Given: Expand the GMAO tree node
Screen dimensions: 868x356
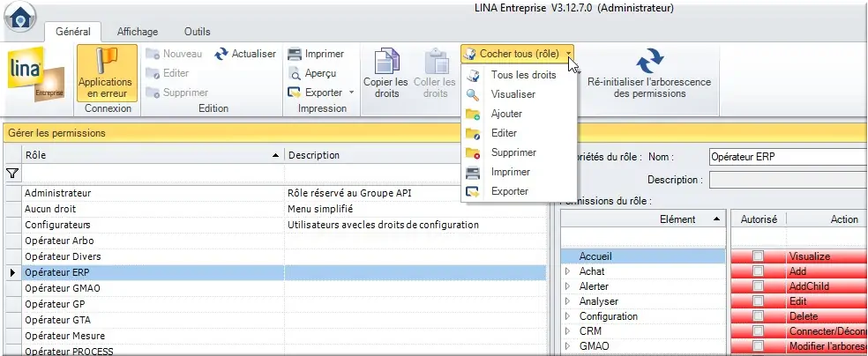Looking at the screenshot, I should click(x=567, y=346).
